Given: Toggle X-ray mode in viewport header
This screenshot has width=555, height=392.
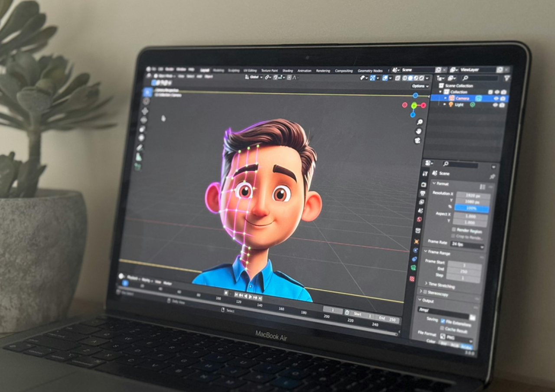Looking at the screenshot, I should 398,78.
